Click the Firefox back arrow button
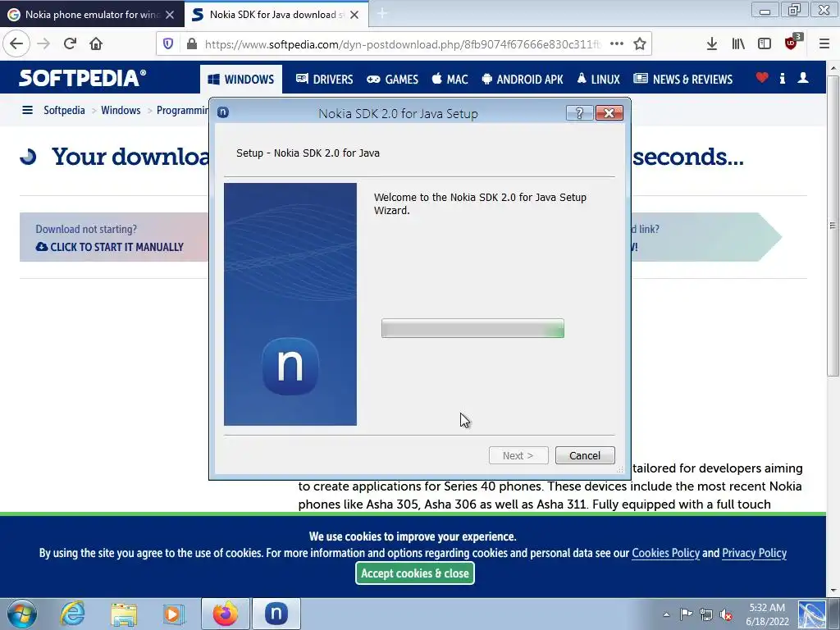This screenshot has height=630, width=840. (16, 44)
